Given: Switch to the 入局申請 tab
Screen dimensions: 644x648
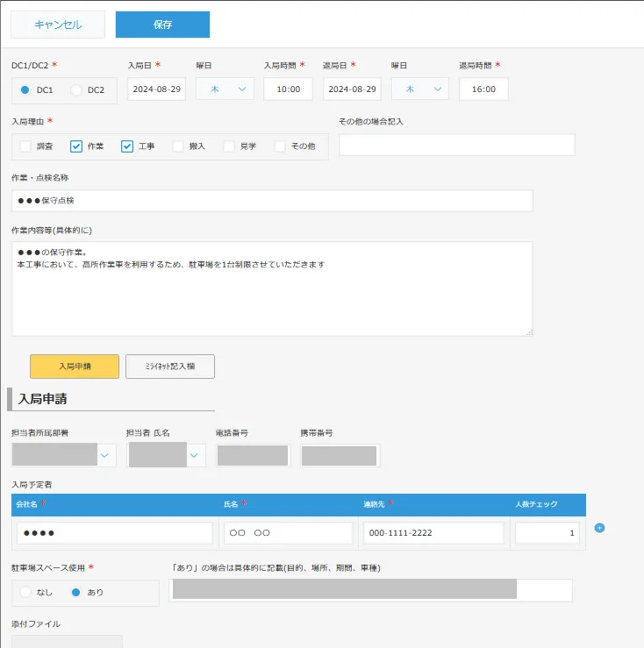Looking at the screenshot, I should [x=75, y=367].
